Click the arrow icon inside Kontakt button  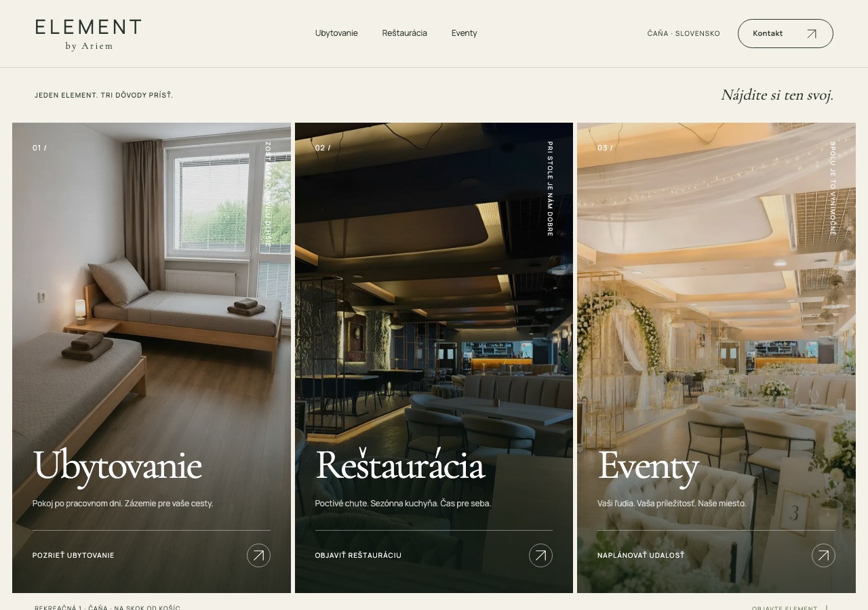coord(811,34)
